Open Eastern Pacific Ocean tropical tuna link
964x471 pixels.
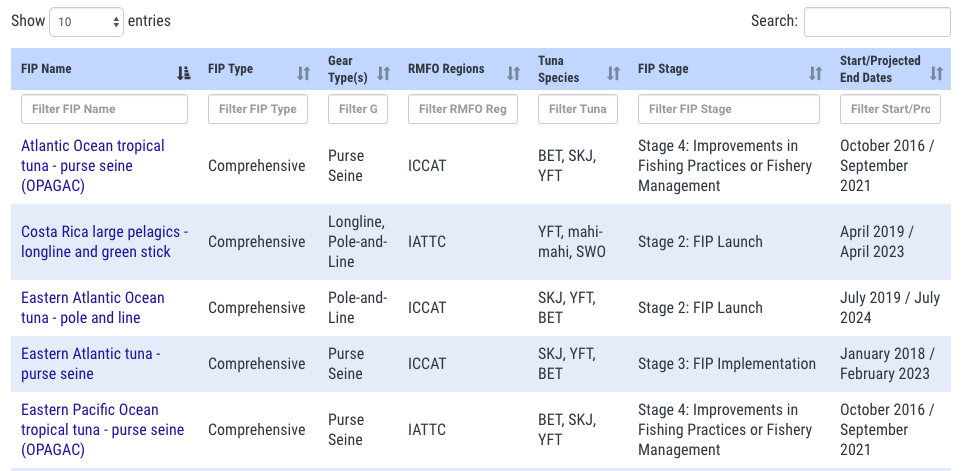click(x=103, y=430)
